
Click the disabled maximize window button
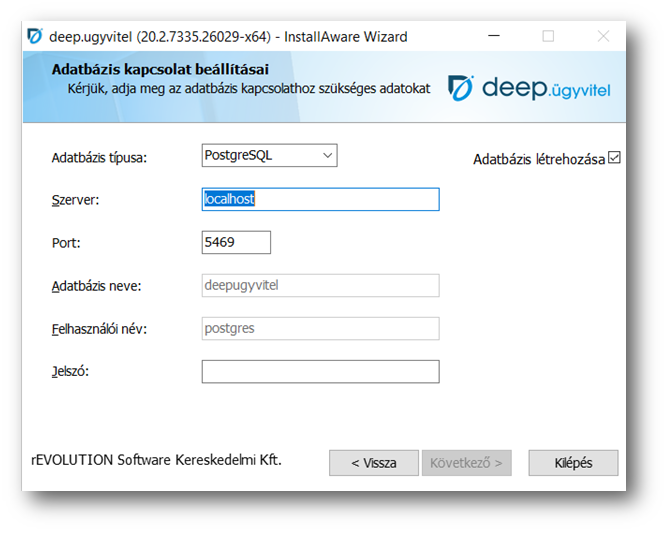548,37
